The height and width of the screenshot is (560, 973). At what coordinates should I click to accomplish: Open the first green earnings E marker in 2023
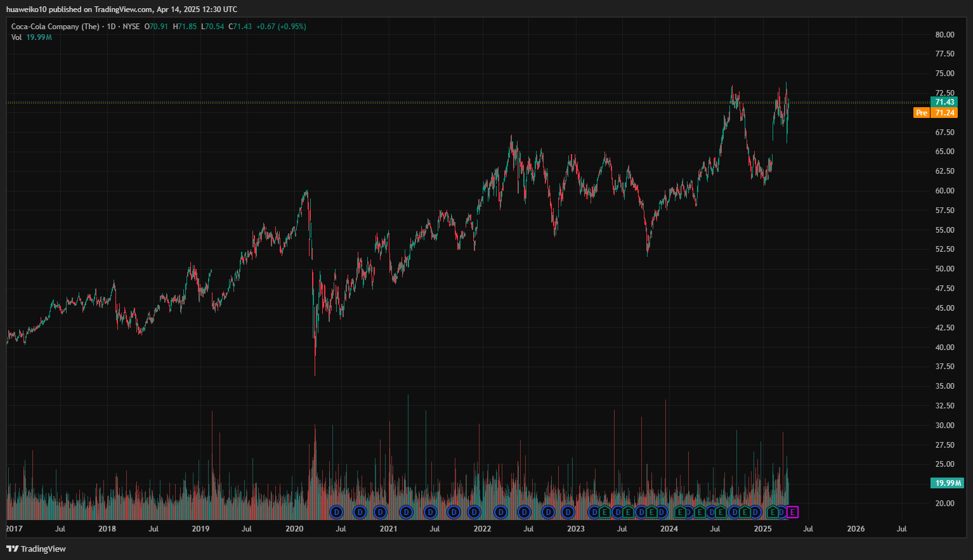pyautogui.click(x=604, y=512)
